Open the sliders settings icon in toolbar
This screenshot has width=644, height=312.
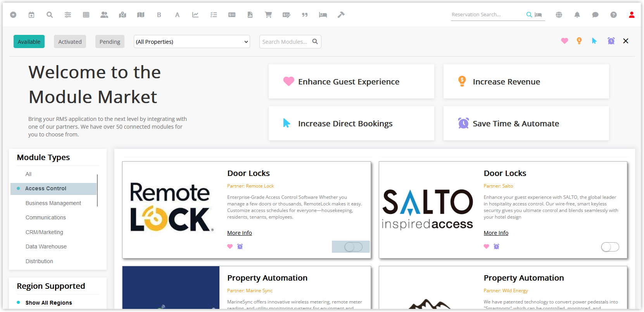coord(68,15)
